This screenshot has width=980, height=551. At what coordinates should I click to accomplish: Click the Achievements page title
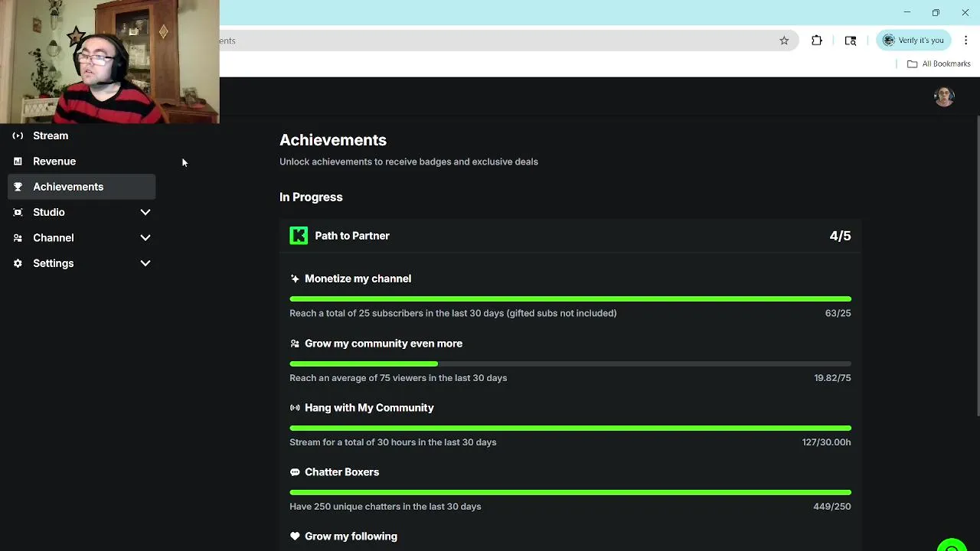point(333,140)
